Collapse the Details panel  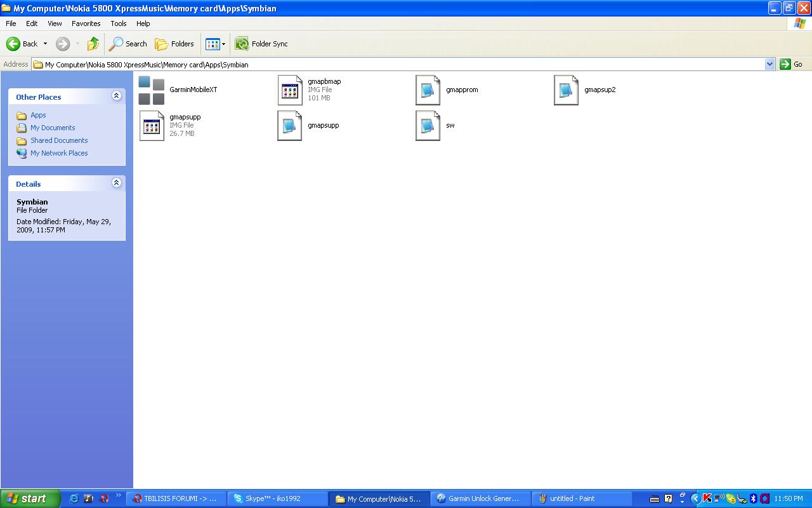pyautogui.click(x=116, y=183)
